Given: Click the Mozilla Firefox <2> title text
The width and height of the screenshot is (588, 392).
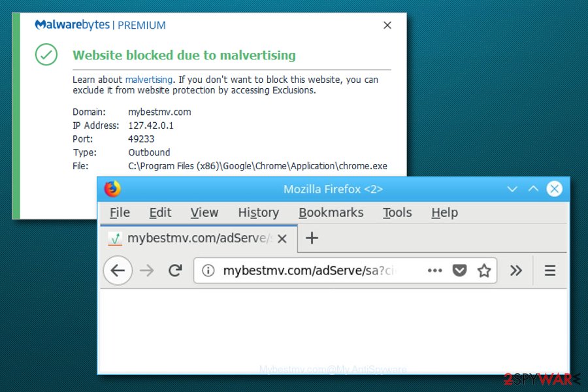Looking at the screenshot, I should pos(333,189).
